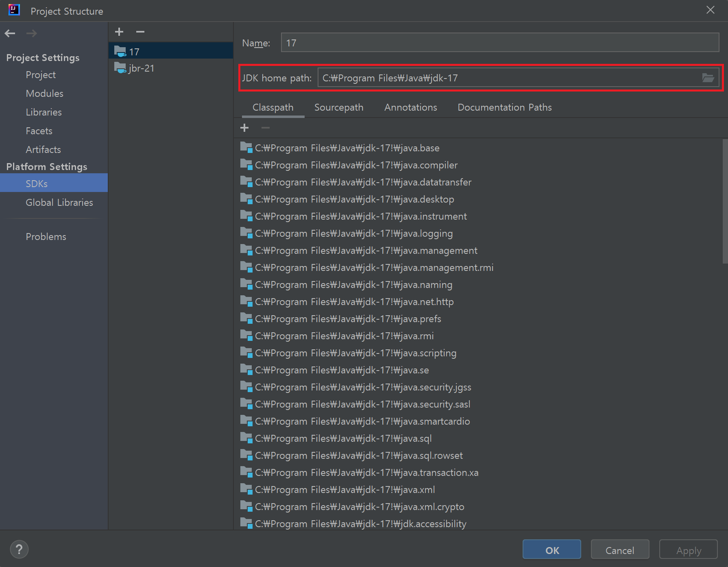
Task: Browse for JDK home path folder icon
Action: point(708,78)
